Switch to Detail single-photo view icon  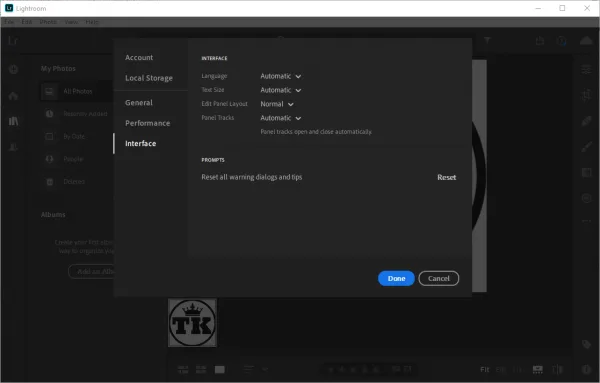[x=220, y=369]
